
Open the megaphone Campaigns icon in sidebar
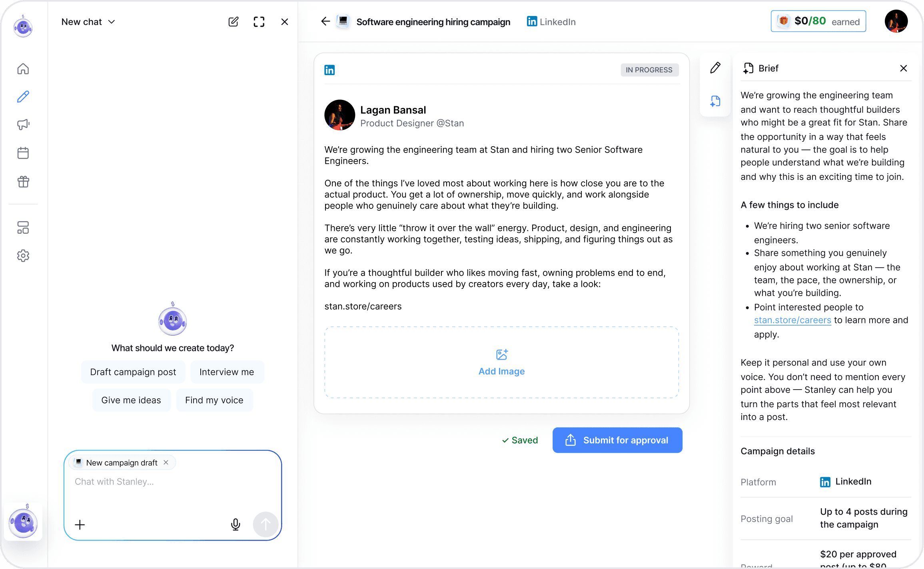23,125
